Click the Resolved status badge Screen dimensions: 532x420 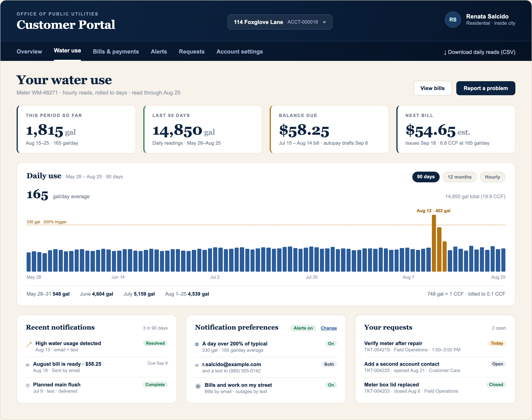[x=155, y=343]
